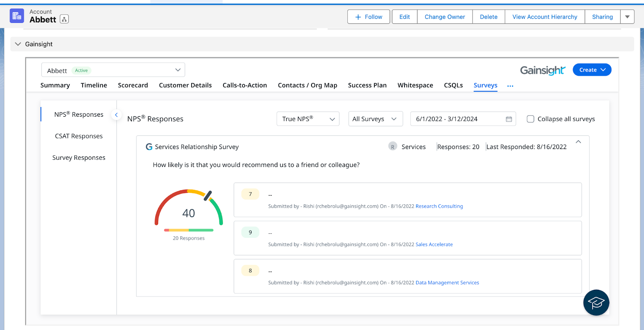The height and width of the screenshot is (330, 644).
Task: Collapse the Gainsight section
Action: click(18, 44)
